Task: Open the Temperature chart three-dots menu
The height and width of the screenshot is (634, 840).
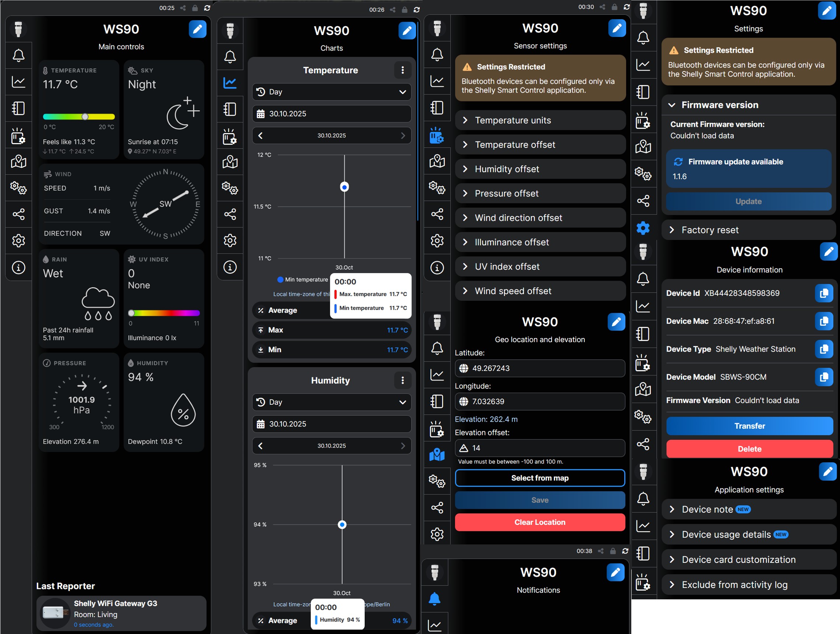Action: coord(403,70)
